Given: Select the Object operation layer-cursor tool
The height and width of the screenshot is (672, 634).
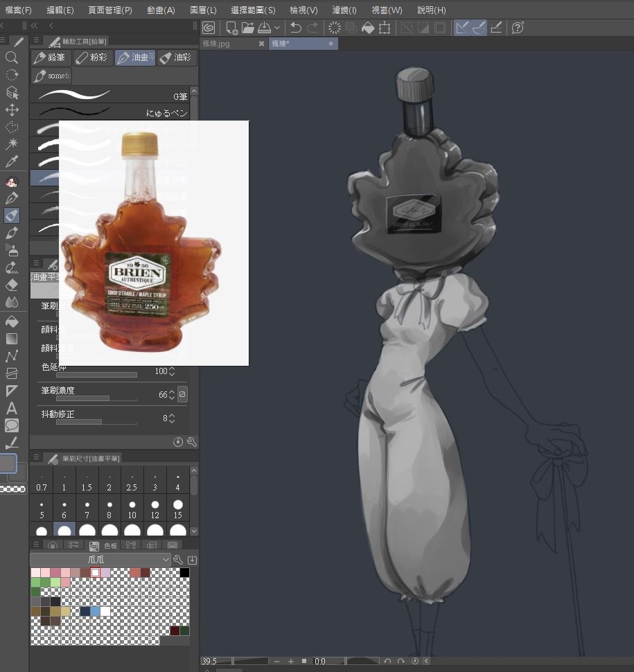Looking at the screenshot, I should click(12, 92).
